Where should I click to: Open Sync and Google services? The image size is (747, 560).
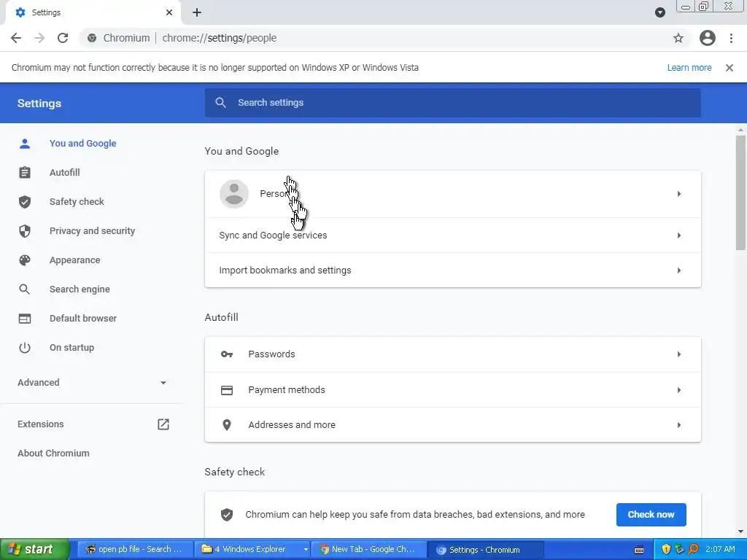(x=452, y=236)
